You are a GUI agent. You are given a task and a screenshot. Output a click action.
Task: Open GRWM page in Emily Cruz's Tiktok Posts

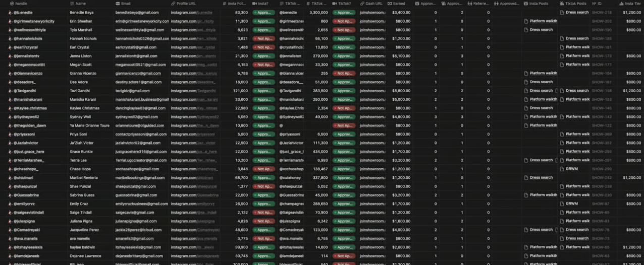point(569,204)
